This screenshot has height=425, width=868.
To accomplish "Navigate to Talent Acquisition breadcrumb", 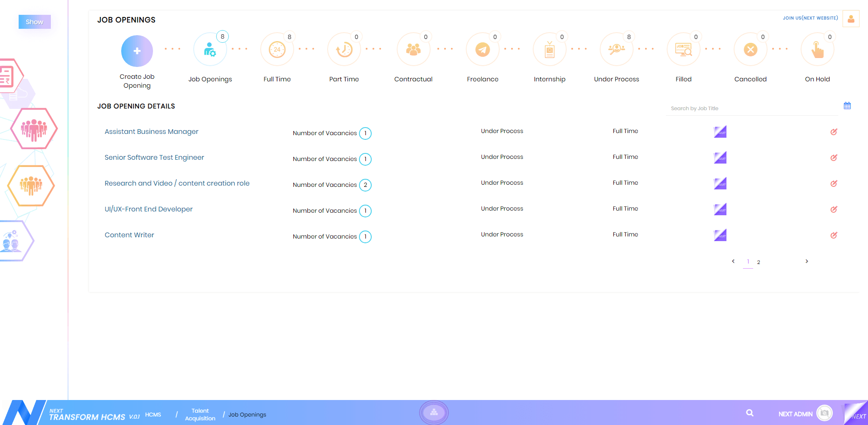I will pos(200,414).
